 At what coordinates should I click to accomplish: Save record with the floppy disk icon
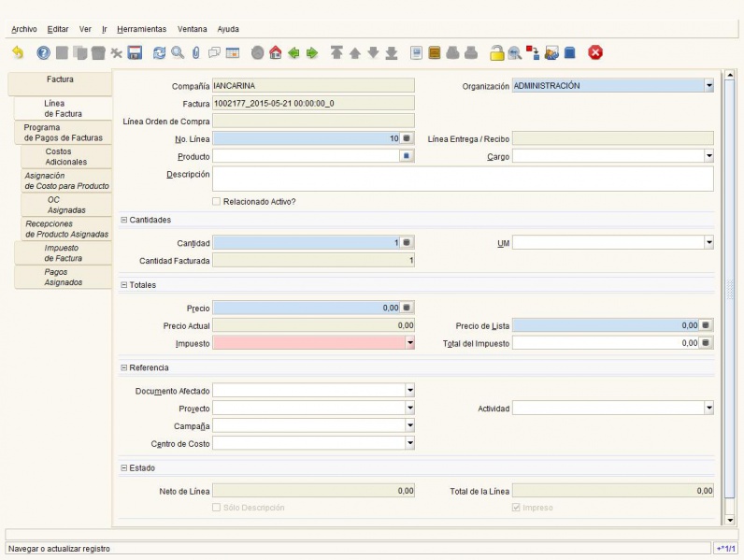135,52
